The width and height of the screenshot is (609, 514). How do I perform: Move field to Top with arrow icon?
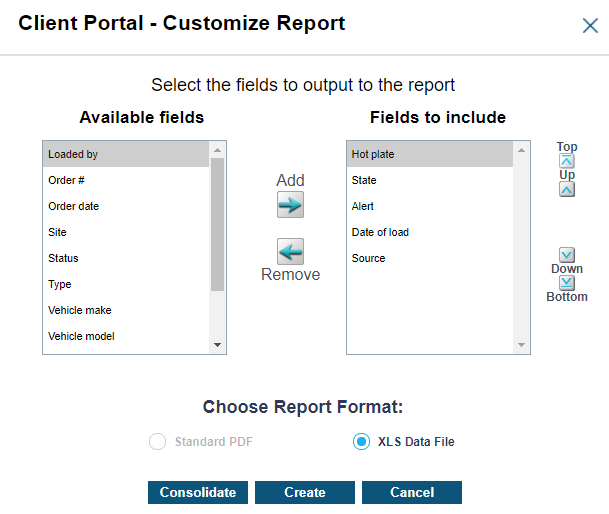(567, 160)
